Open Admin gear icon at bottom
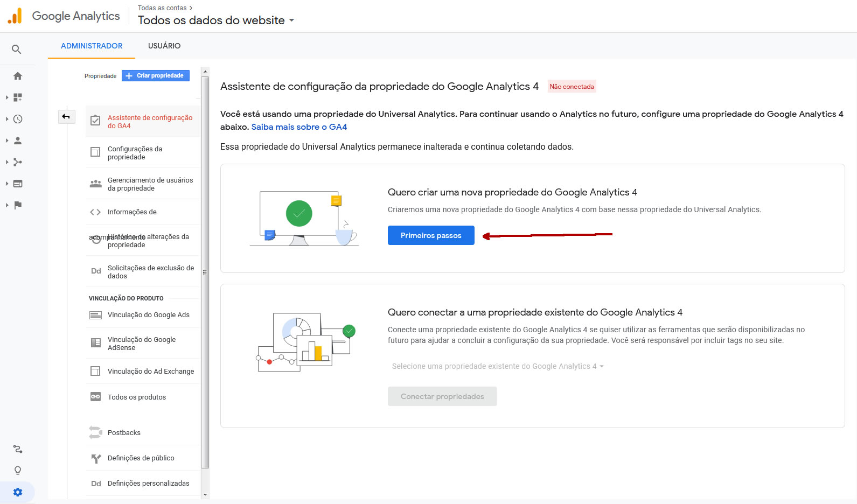857x504 pixels. tap(18, 492)
